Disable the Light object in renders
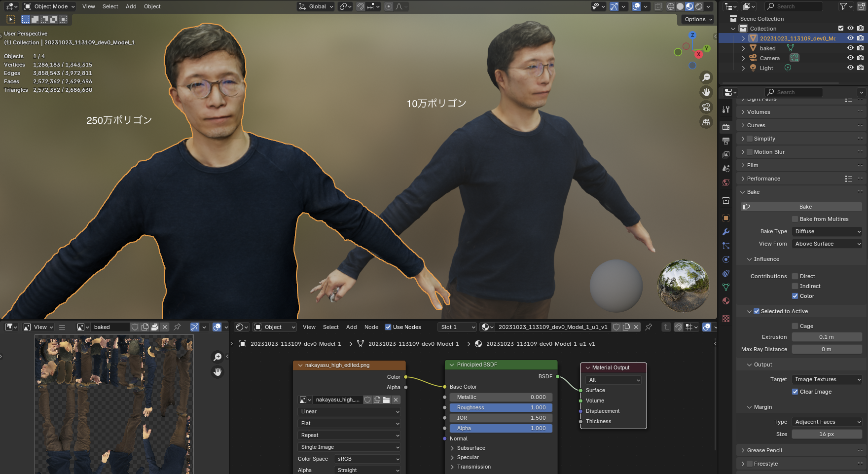Viewport: 868px width, 474px height. [x=860, y=68]
